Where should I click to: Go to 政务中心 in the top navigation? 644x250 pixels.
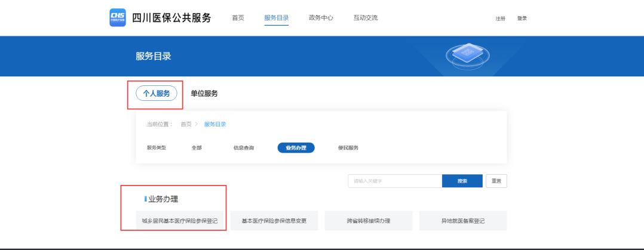click(x=321, y=18)
